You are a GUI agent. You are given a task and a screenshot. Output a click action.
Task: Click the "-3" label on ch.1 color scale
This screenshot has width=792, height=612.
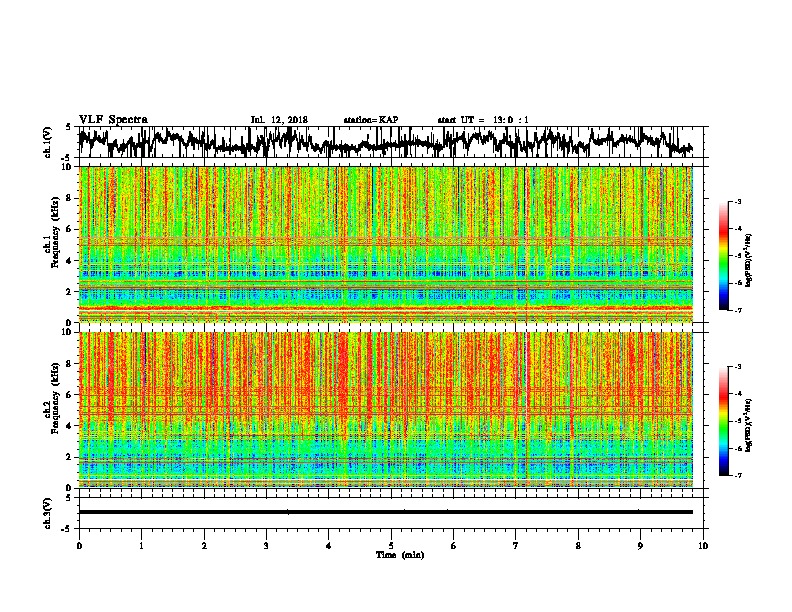point(737,201)
